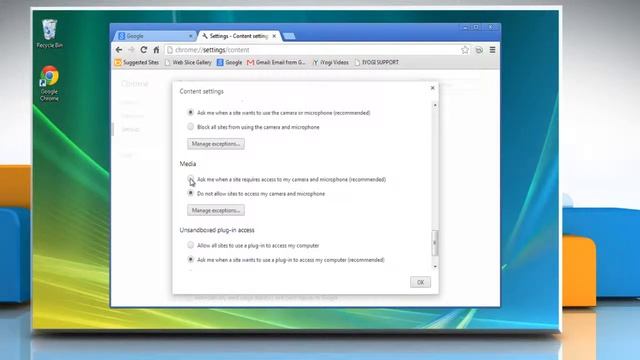
Task: Open iYogi Videos bookmark
Action: pos(331,62)
